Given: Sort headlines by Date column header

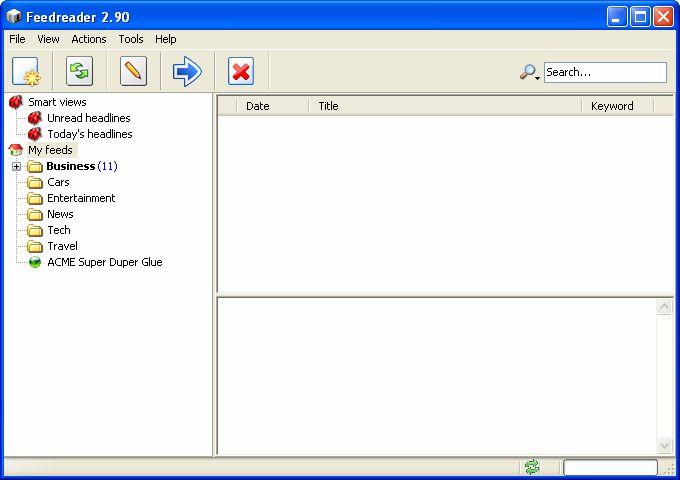Looking at the screenshot, I should coord(257,106).
